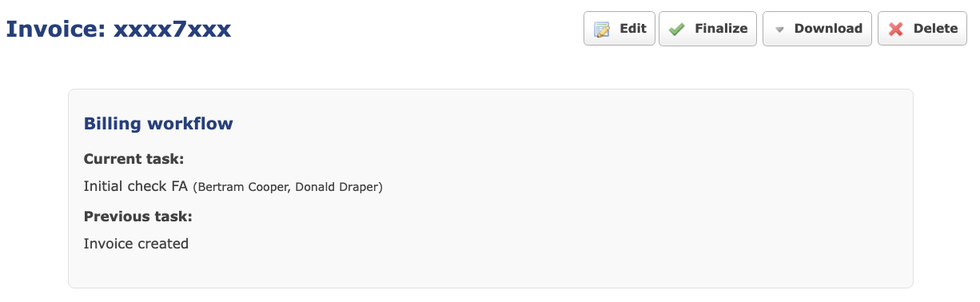The height and width of the screenshot is (302, 980).
Task: Click the 'Initial check FA' task name
Action: pyautogui.click(x=136, y=186)
